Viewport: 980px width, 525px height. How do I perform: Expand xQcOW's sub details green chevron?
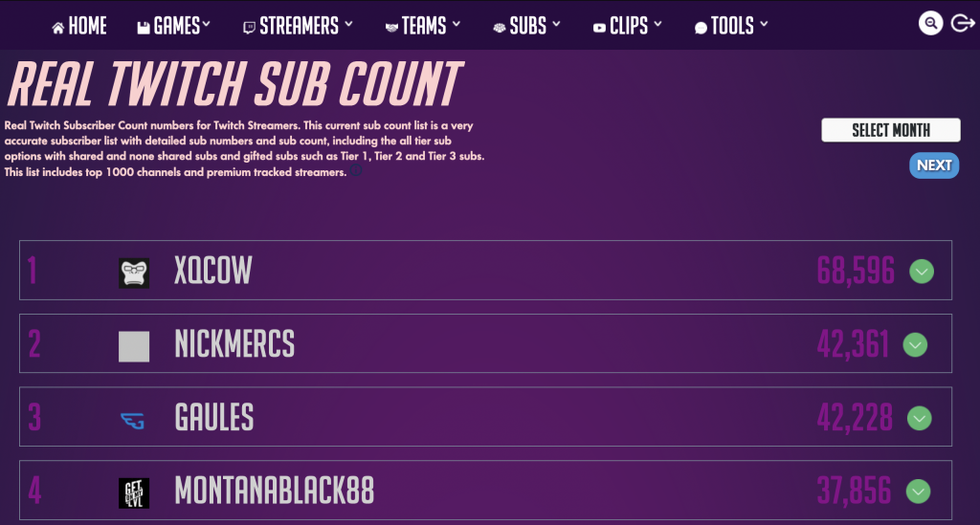tap(922, 272)
